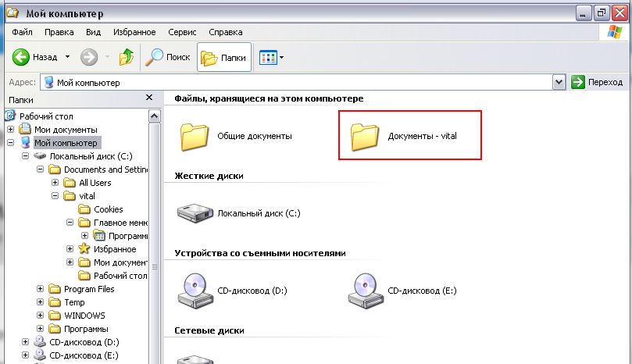Expand Temp folder node
Image resolution: width=632 pixels, height=364 pixels.
(x=41, y=302)
